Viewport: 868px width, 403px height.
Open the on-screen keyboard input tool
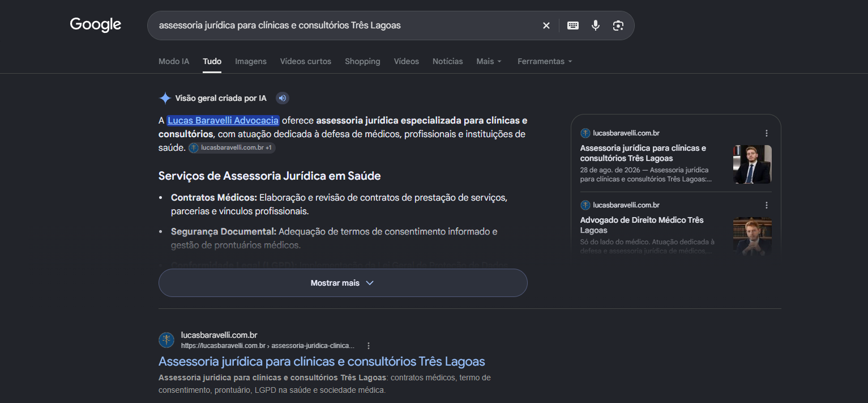(x=573, y=26)
